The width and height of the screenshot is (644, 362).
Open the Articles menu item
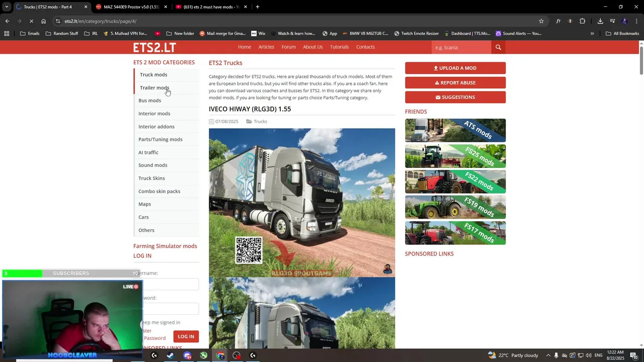[x=266, y=47]
